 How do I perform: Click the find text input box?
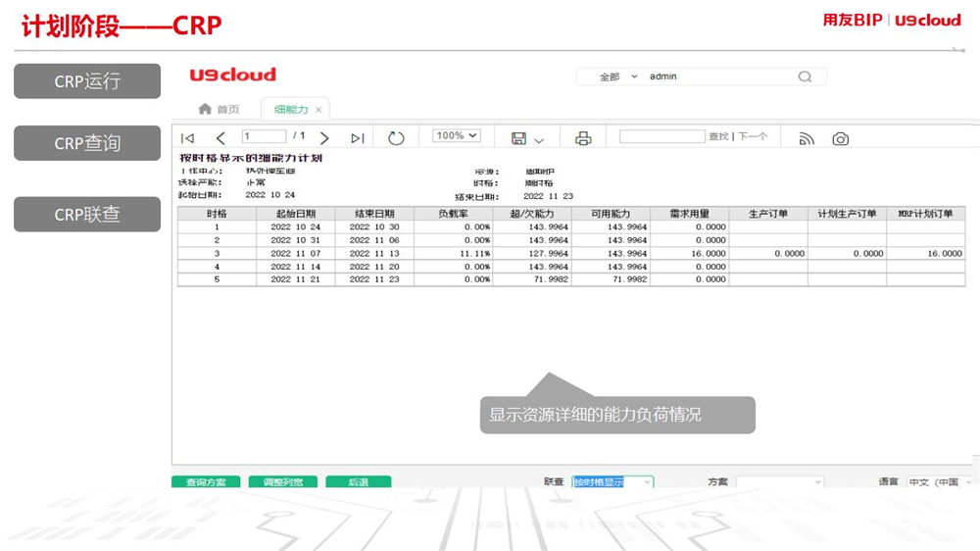[x=661, y=136]
